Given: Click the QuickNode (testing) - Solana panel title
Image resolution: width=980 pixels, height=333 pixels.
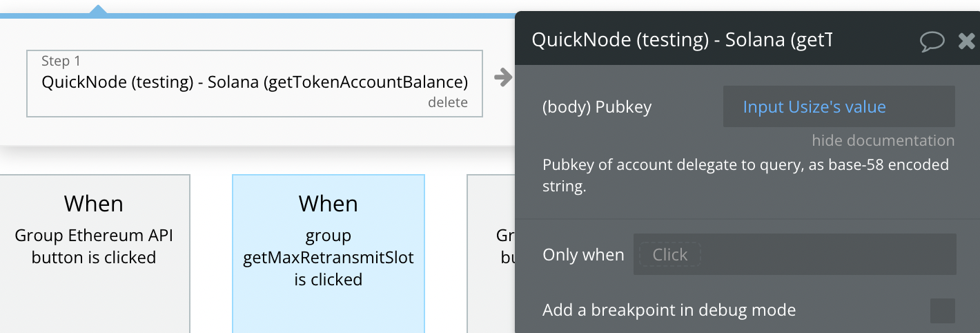Looking at the screenshot, I should pos(682,40).
